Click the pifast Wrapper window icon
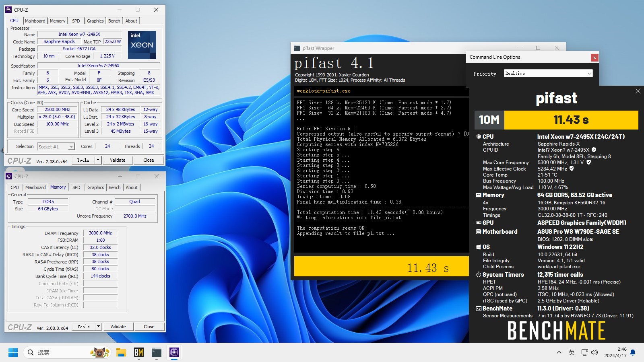This screenshot has height=362, width=644. (297, 48)
